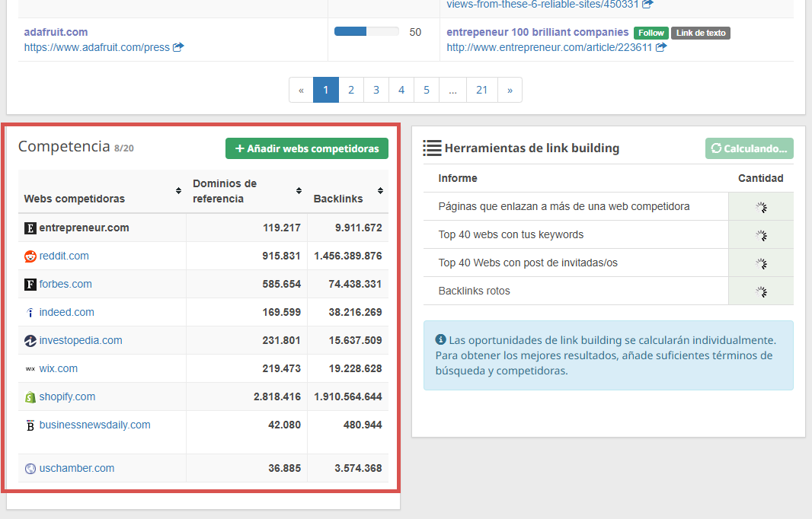The height and width of the screenshot is (519, 812).
Task: Click loading spinner for Top 40 webs con tus keywords
Action: pyautogui.click(x=761, y=235)
